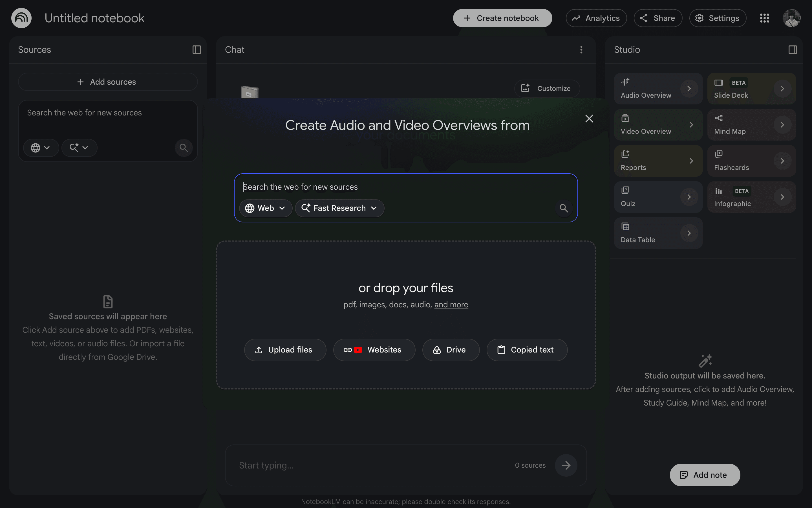Open the research mode dropdown in Sources
This screenshot has width=812, height=508.
(x=79, y=148)
